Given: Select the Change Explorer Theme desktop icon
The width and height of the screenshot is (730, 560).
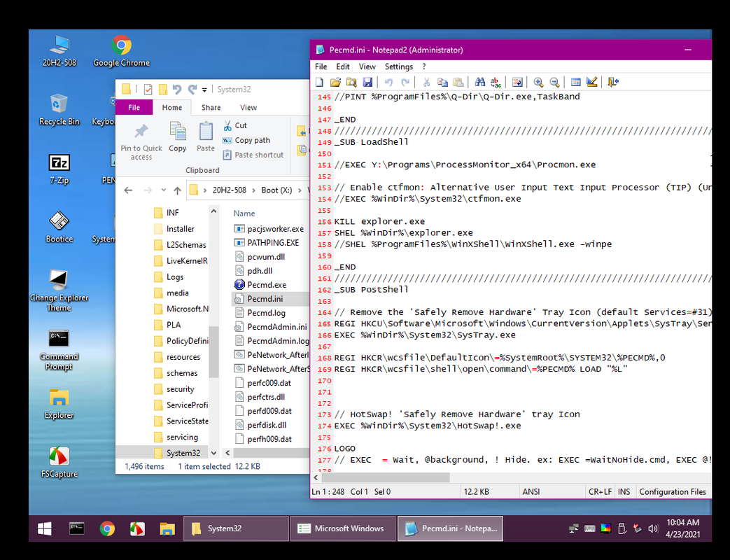Looking at the screenshot, I should [59, 290].
